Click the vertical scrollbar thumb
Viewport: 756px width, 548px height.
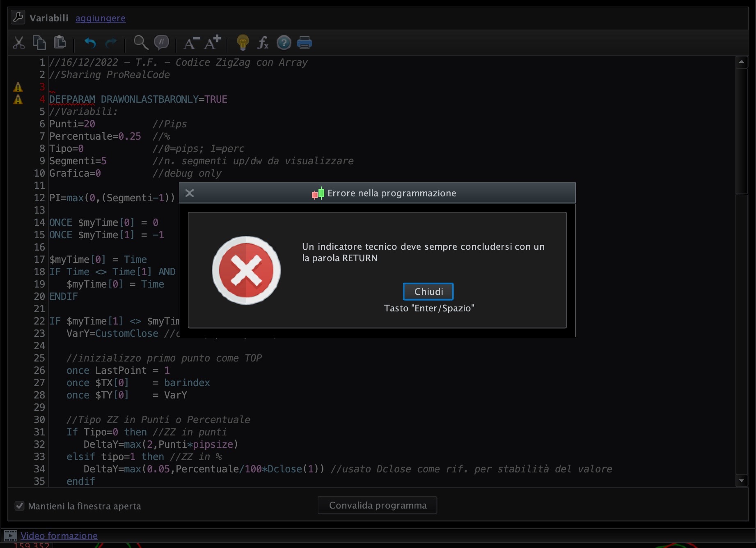point(742,131)
